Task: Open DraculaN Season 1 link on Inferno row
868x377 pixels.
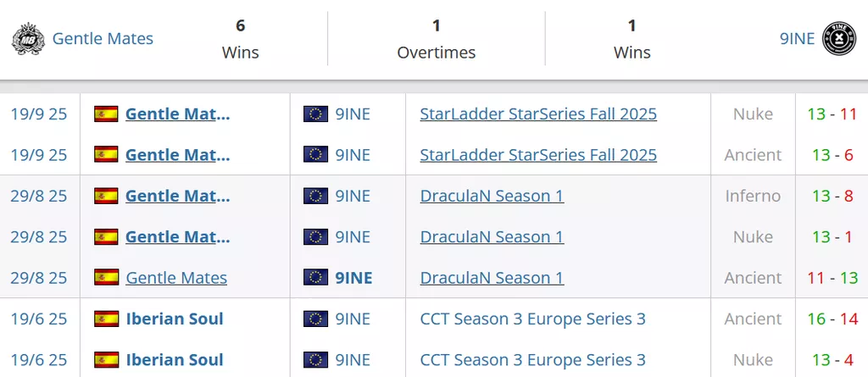Action: pyautogui.click(x=492, y=196)
